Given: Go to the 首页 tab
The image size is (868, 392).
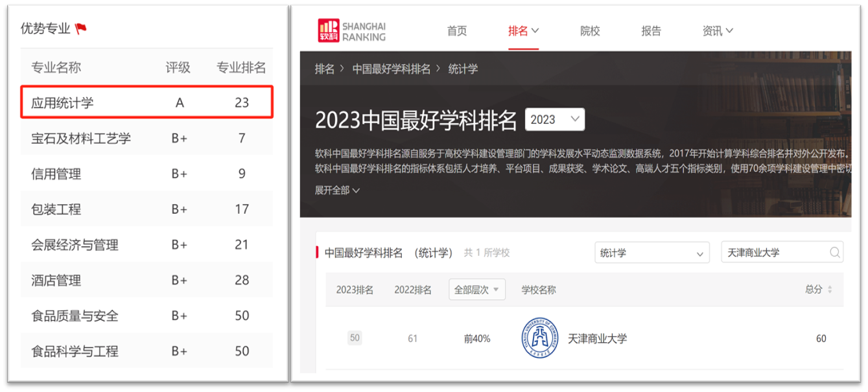Looking at the screenshot, I should [x=457, y=30].
